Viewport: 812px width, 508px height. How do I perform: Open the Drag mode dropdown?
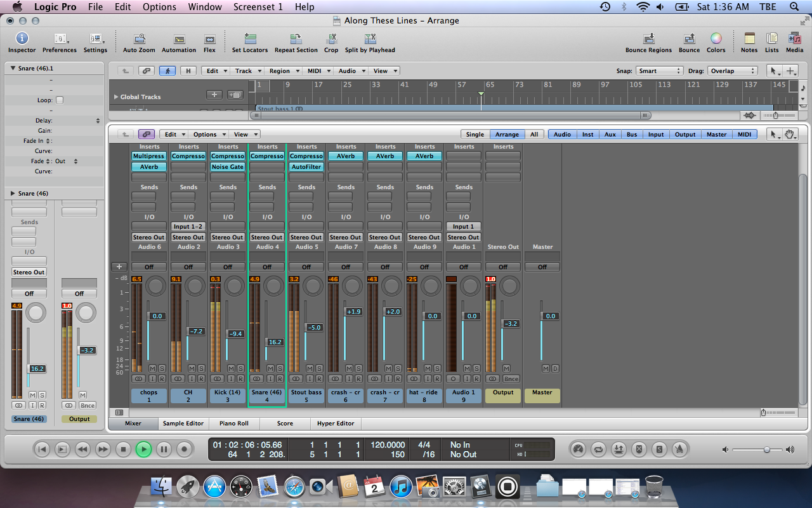[x=733, y=71]
